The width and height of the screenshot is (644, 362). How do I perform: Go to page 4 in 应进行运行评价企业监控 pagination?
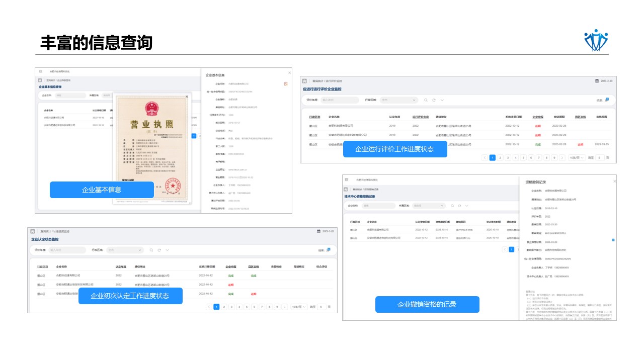[516, 157]
